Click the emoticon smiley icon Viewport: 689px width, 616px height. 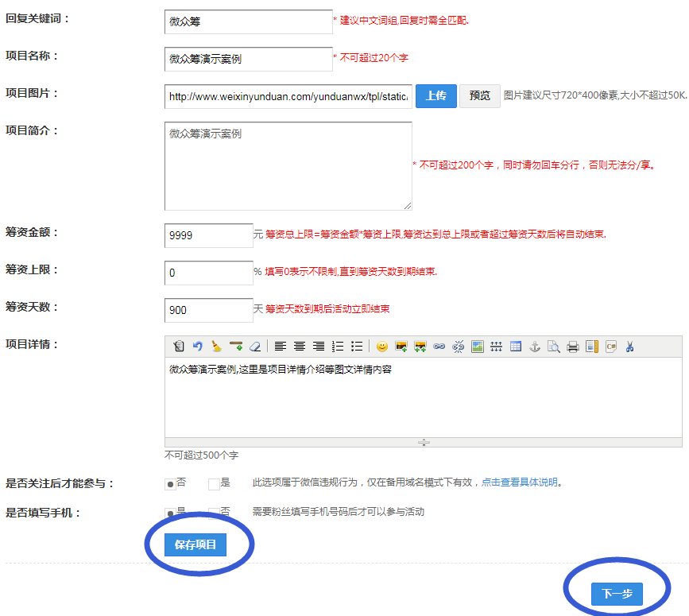[x=382, y=347]
